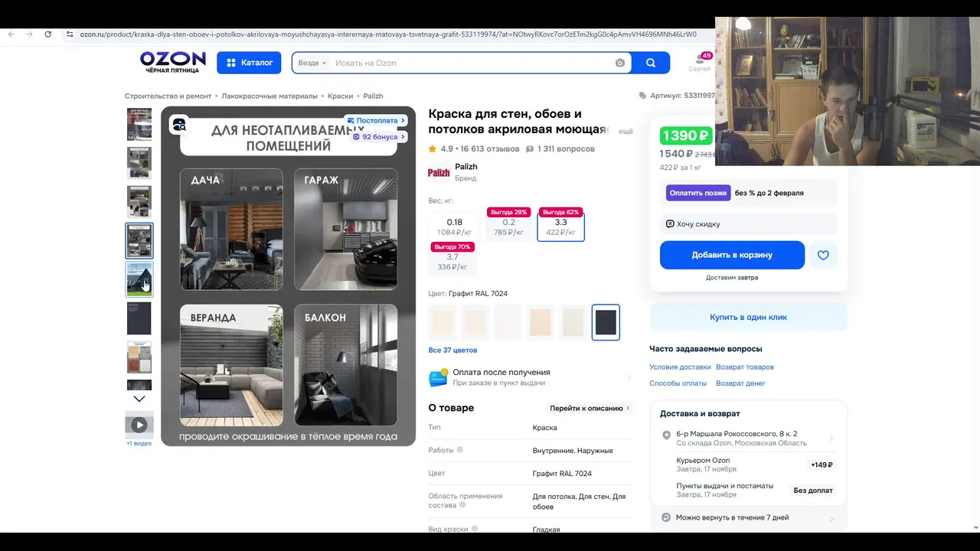This screenshot has height=551, width=980.
Task: Select weight option 0.18
Action: click(x=455, y=227)
